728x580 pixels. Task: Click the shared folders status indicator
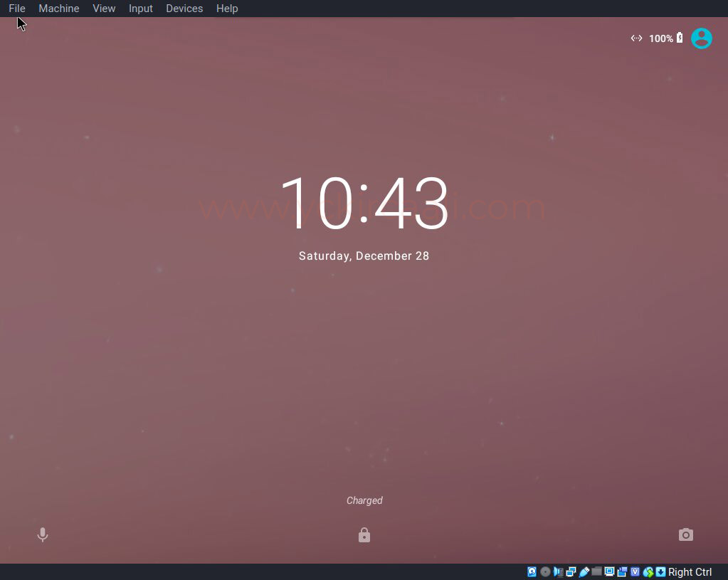pos(597,572)
